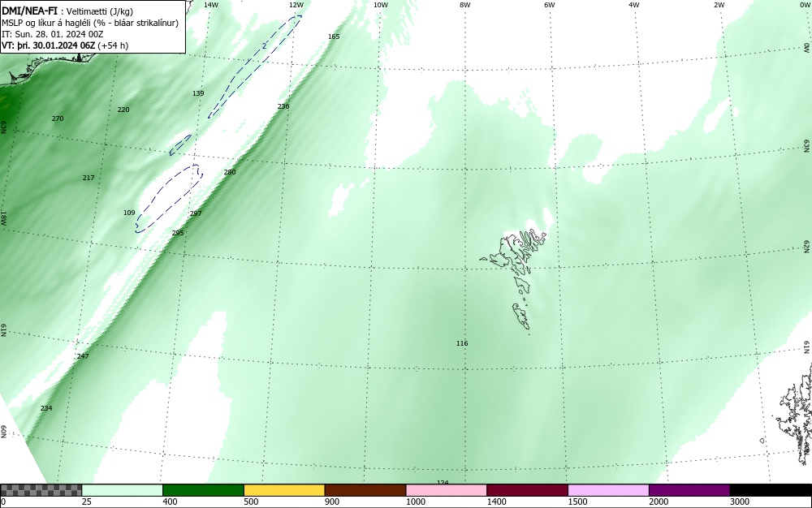Select the yellow 500–900 legend swatch
This screenshot has height=508, width=812.
(x=284, y=490)
